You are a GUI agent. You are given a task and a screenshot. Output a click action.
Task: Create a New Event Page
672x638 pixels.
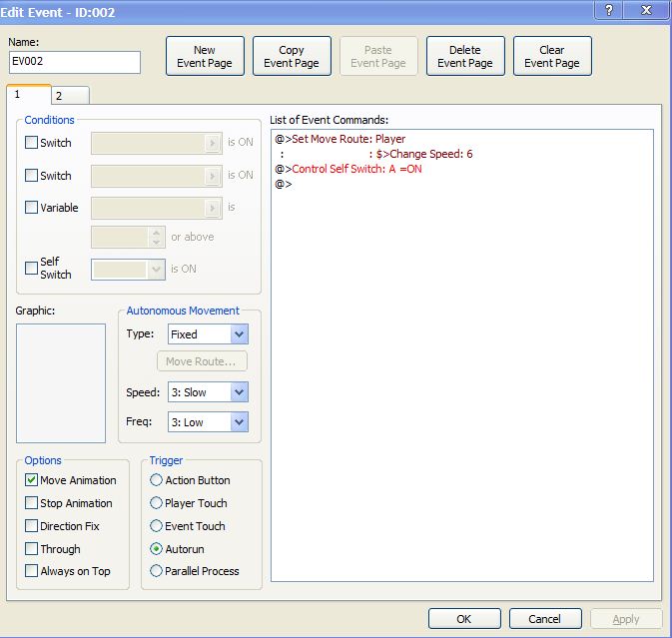click(205, 56)
